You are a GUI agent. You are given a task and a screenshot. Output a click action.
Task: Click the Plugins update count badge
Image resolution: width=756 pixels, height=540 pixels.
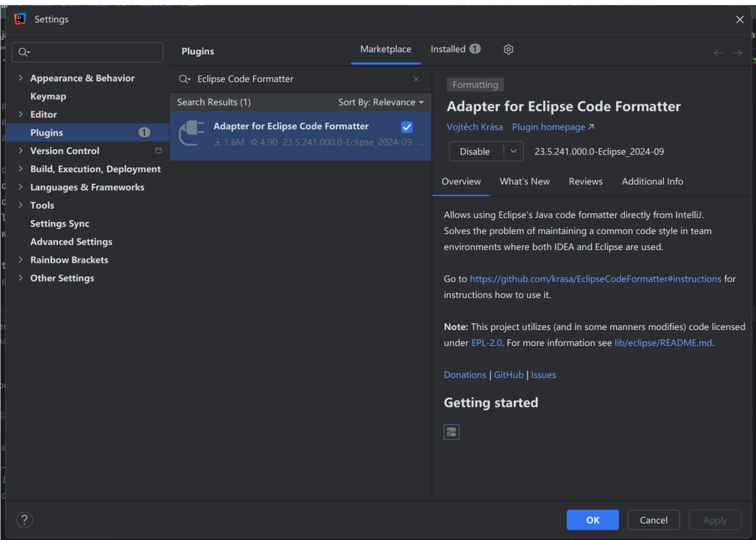[144, 132]
